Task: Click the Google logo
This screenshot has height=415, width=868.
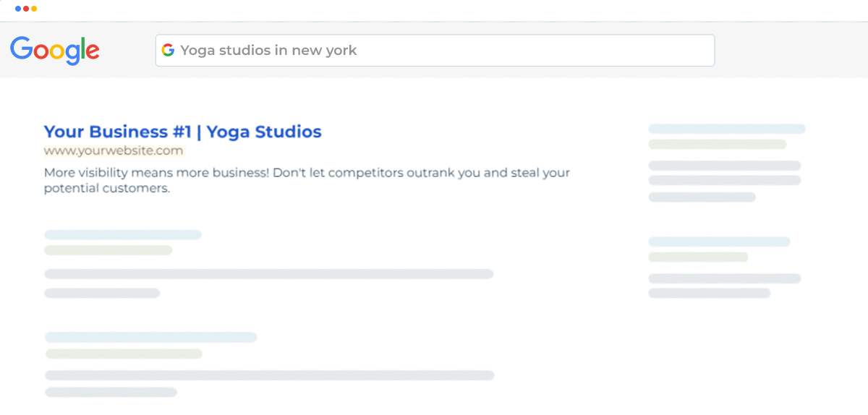Action: (55, 51)
